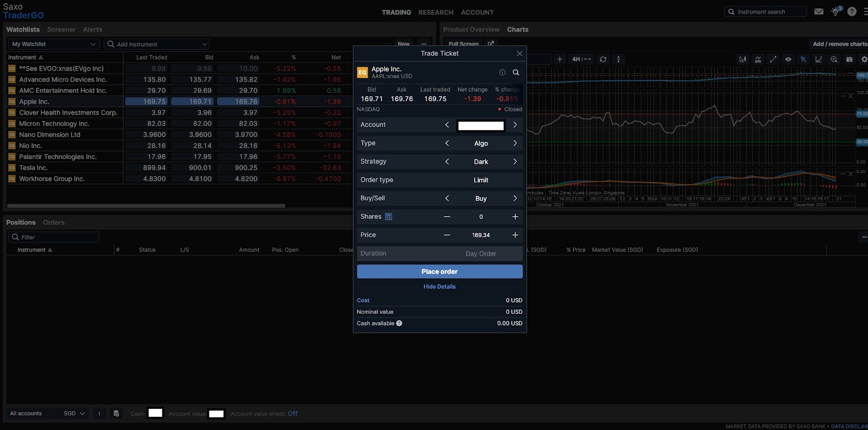
Task: Go to the RESEARCH menu
Action: pos(436,12)
